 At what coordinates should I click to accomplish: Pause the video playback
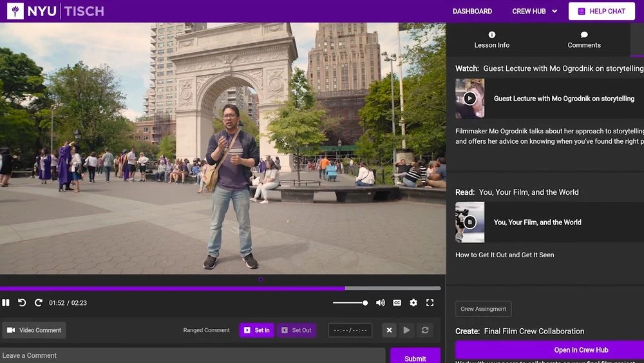pos(6,303)
